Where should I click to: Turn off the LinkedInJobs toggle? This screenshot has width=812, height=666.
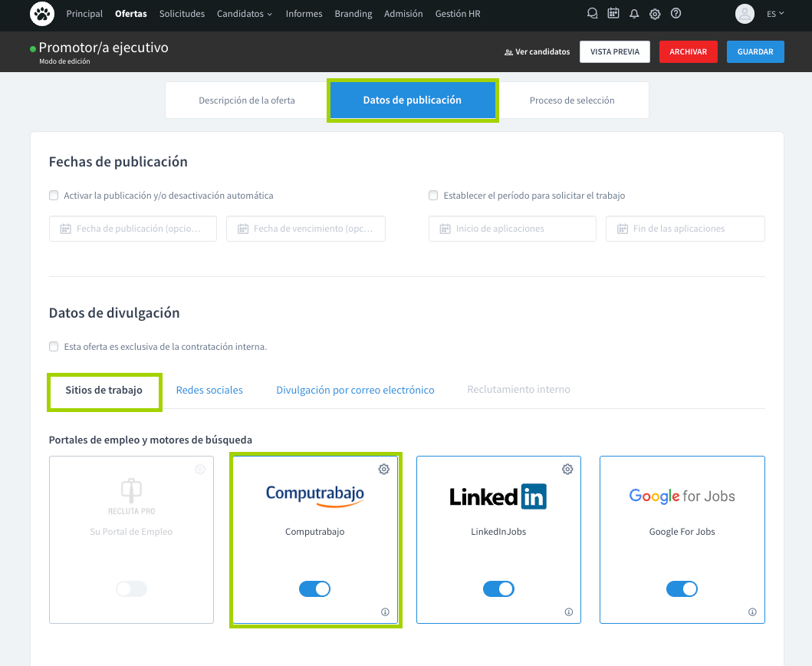click(498, 589)
